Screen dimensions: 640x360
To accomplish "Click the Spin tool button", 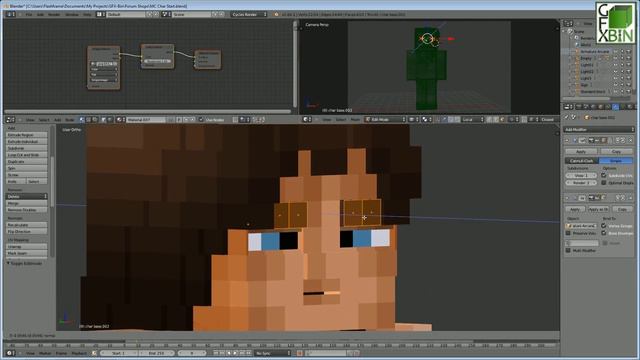I will pos(27,168).
